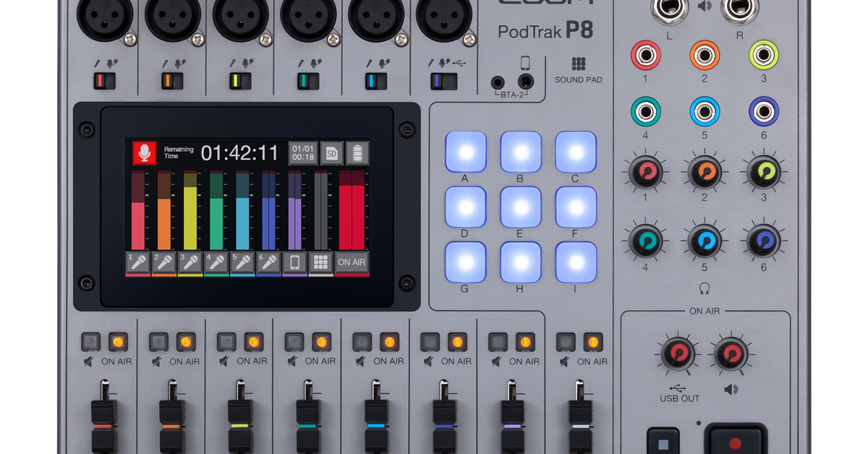Click the red-dot record button
The height and width of the screenshot is (454, 868).
(x=736, y=440)
